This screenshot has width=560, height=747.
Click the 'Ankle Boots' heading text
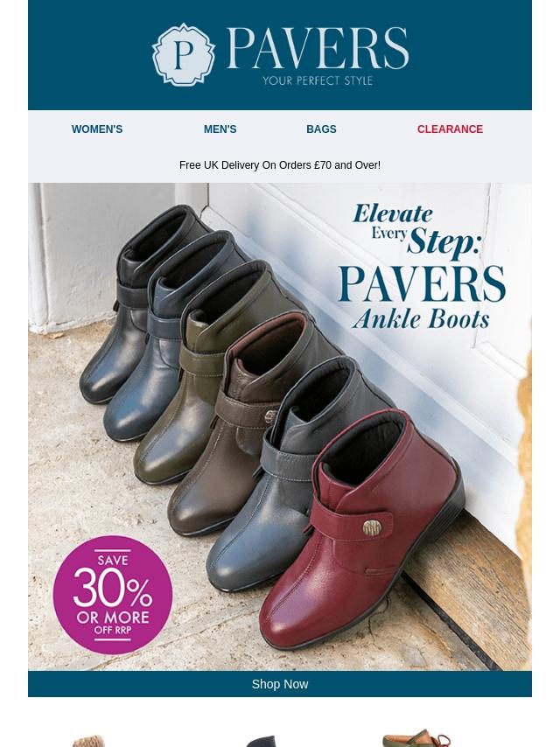point(421,319)
